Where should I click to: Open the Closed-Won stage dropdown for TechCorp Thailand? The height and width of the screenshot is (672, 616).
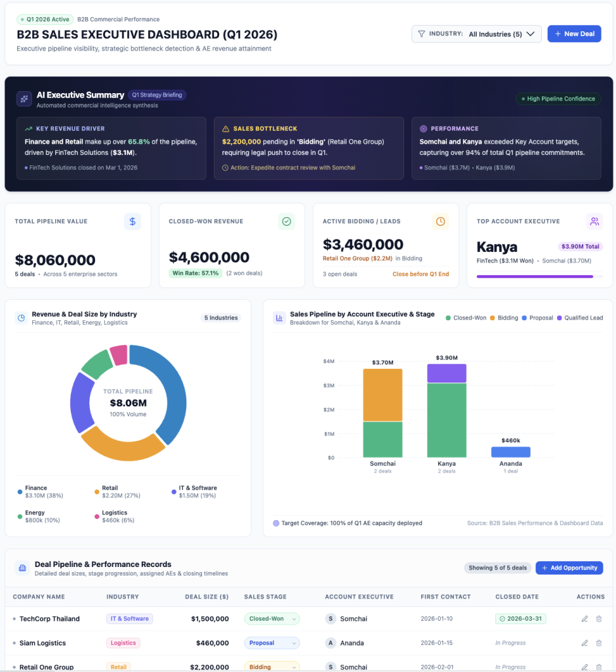272,619
